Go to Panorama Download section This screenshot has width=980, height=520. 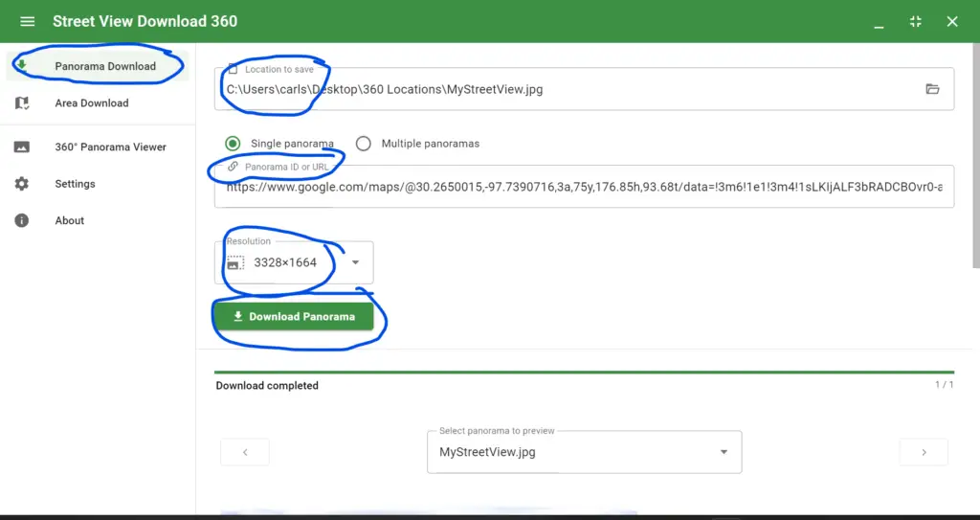pos(97,66)
